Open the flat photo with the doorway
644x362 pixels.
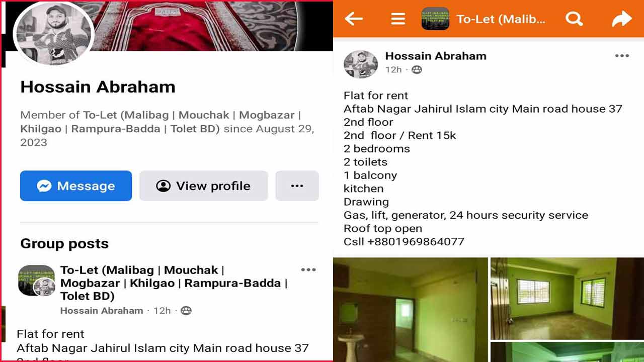pyautogui.click(x=411, y=310)
